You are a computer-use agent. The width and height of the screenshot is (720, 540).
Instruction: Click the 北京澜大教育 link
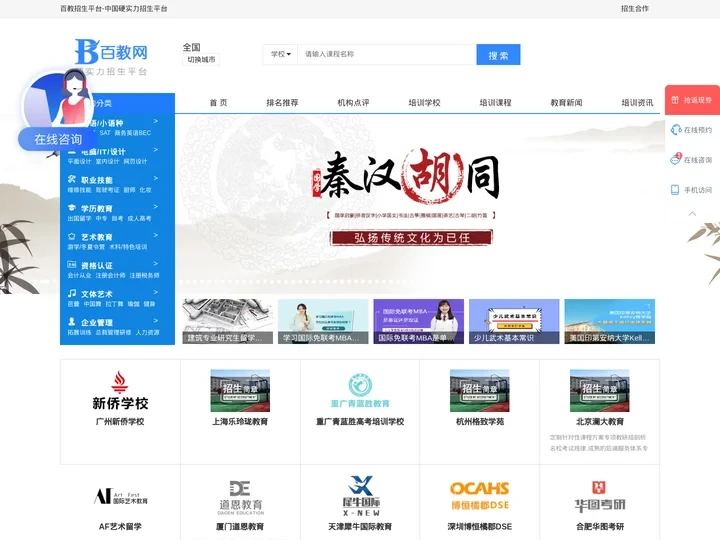point(600,422)
